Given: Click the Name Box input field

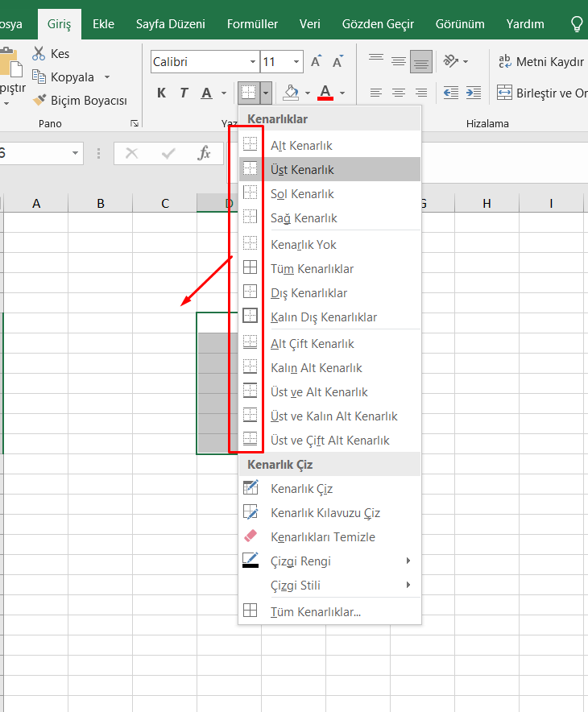Looking at the screenshot, I should (35, 153).
